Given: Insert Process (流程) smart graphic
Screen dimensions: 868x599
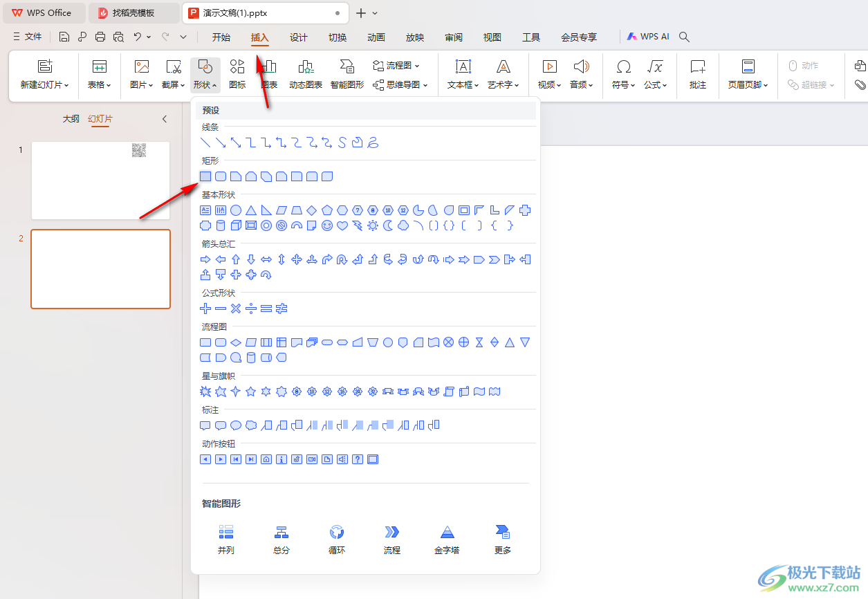Looking at the screenshot, I should (x=392, y=540).
